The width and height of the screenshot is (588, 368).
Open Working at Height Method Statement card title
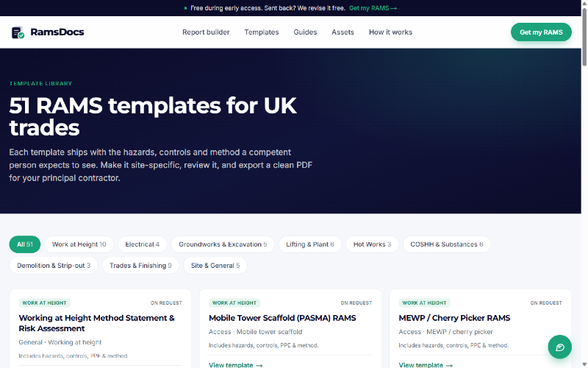pyautogui.click(x=97, y=323)
